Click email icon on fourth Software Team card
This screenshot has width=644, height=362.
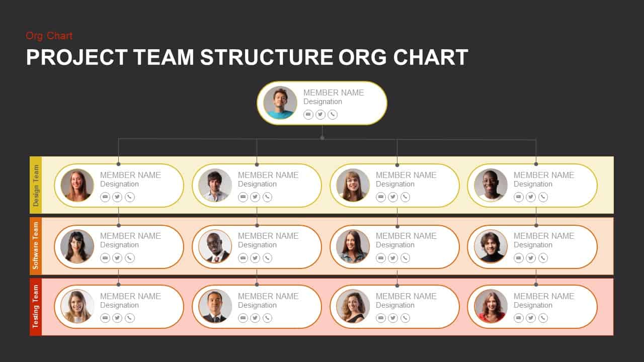519,258
